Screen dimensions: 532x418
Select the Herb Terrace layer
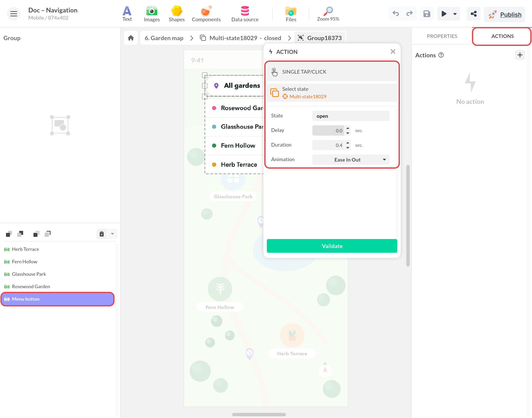pos(57,249)
